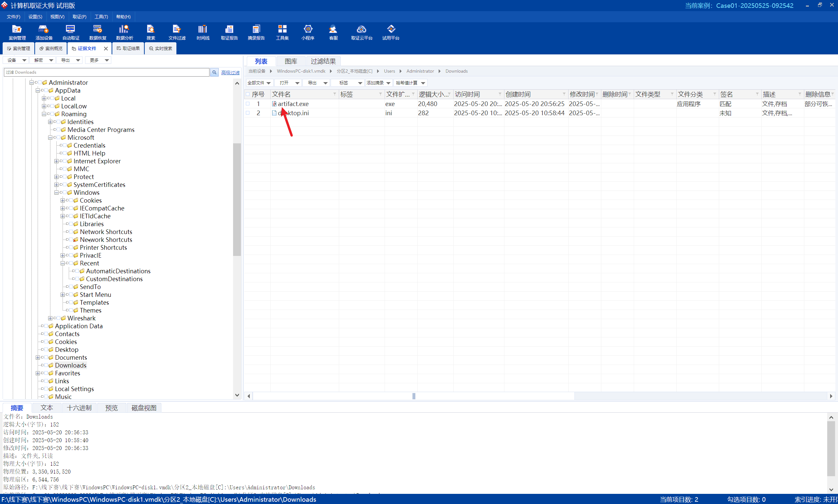Launch 自动取证 auto forensics tool

71,33
